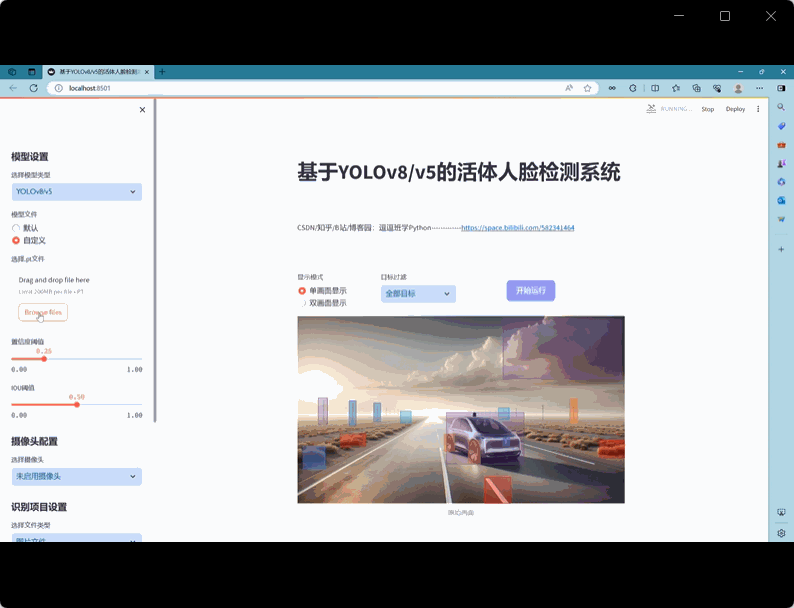
Task: Open Edge sidebar Microsoft 365 icon
Action: click(x=781, y=182)
